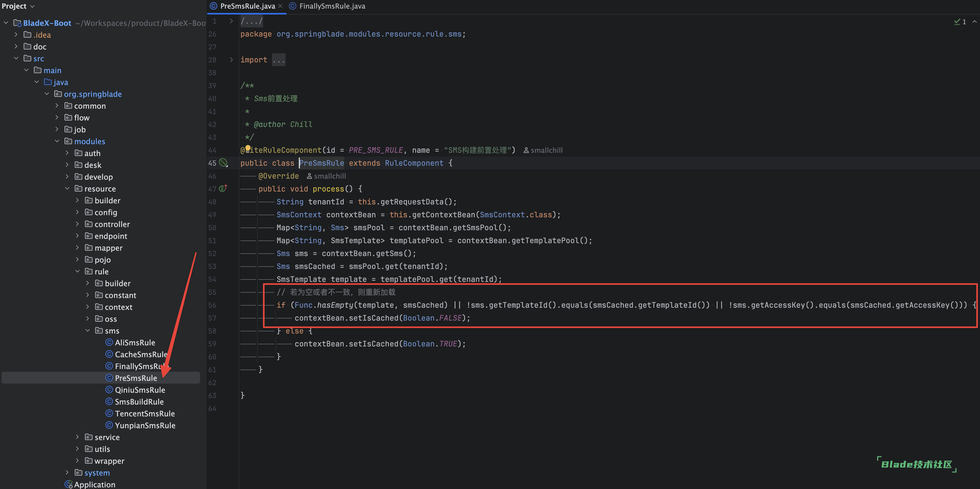Click the PRE_SMS_RULE constant in annotation
The width and height of the screenshot is (980, 489).
[376, 150]
